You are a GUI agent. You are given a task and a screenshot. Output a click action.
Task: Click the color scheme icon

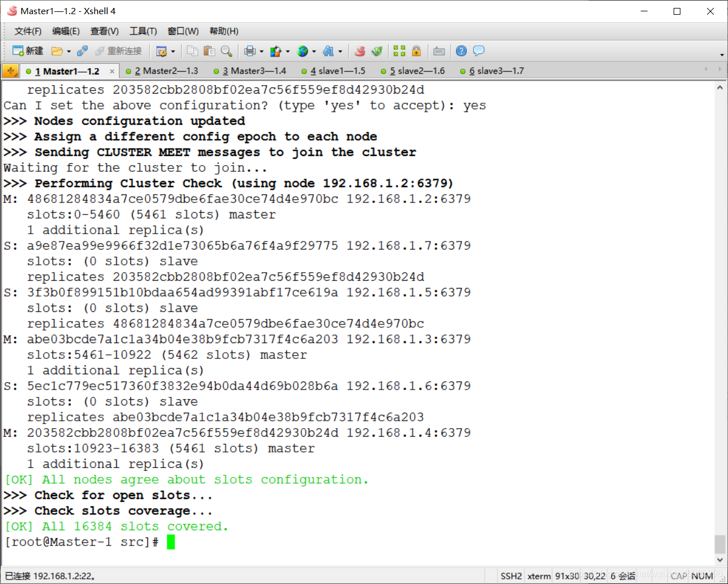pos(276,51)
